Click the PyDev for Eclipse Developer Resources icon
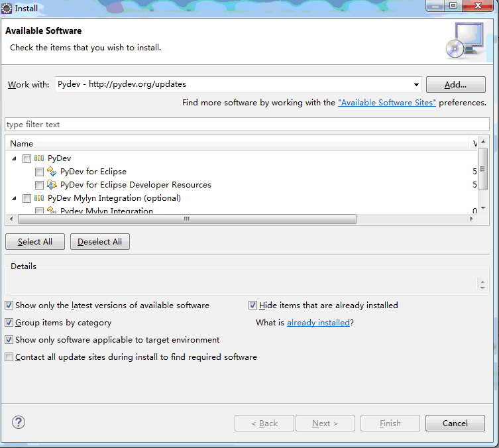This screenshot has height=448, width=499. (x=52, y=184)
